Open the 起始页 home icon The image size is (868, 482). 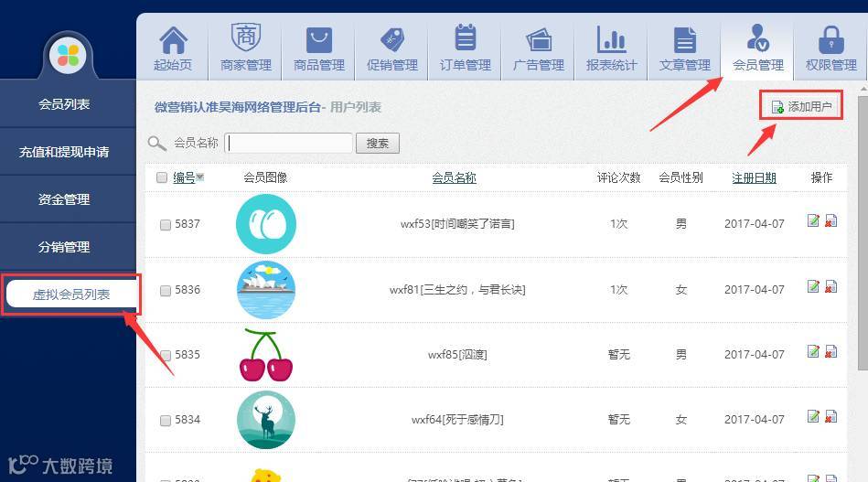173,48
